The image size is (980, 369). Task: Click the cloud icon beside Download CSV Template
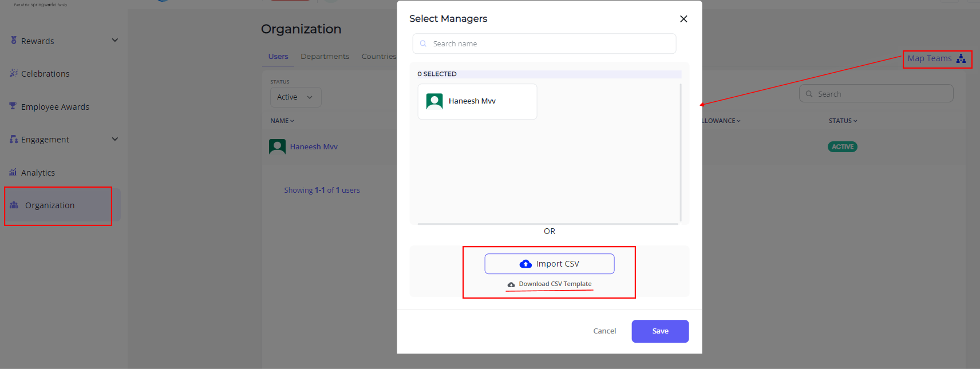point(511,284)
